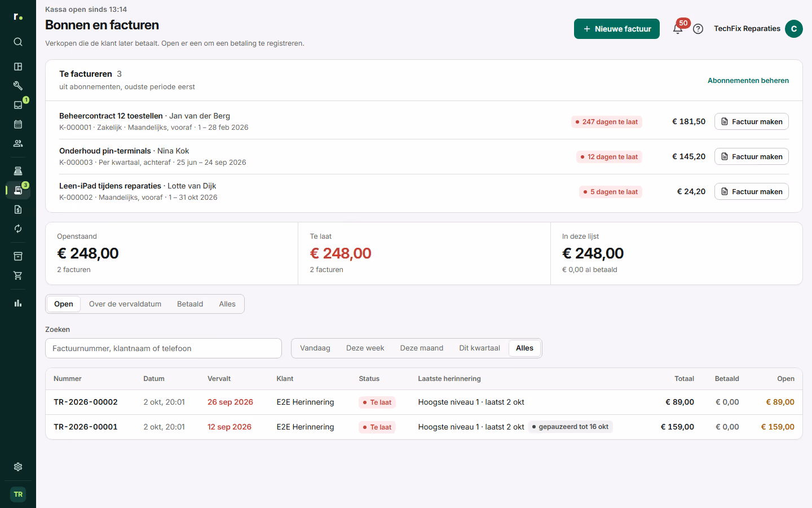Open the shopping cart icon in sidebar
The width and height of the screenshot is (812, 508).
click(18, 275)
